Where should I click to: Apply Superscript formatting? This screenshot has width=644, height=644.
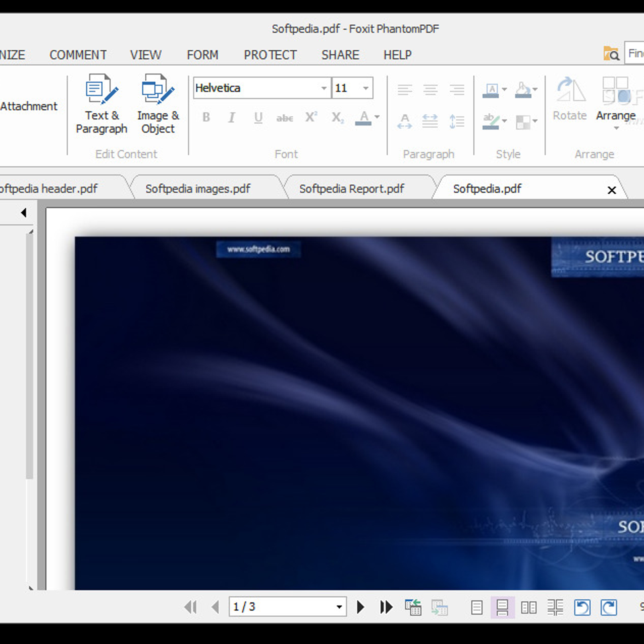(311, 117)
